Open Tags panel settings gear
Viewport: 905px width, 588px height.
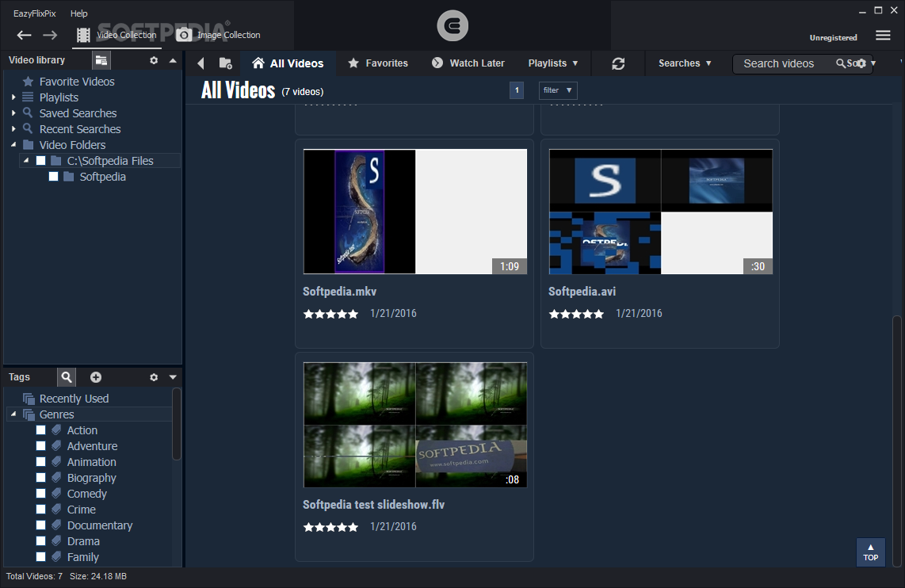(154, 376)
